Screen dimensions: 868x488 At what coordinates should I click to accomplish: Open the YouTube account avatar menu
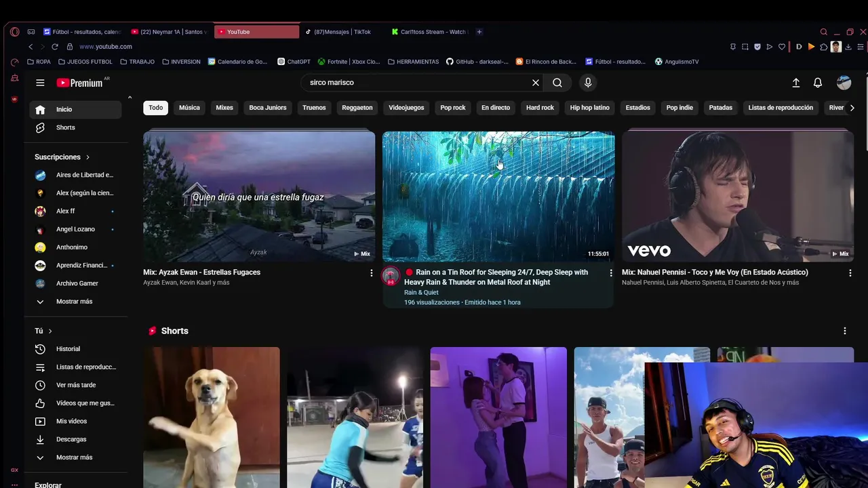(844, 83)
